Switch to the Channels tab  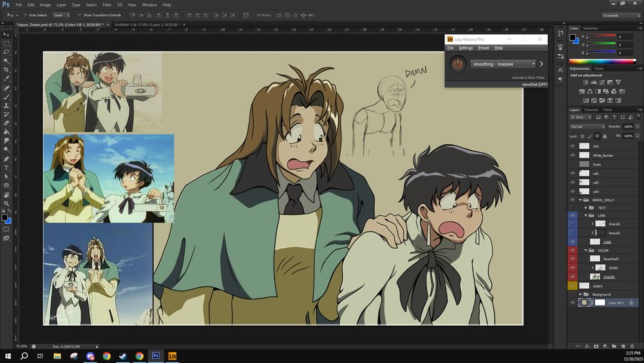tap(591, 110)
